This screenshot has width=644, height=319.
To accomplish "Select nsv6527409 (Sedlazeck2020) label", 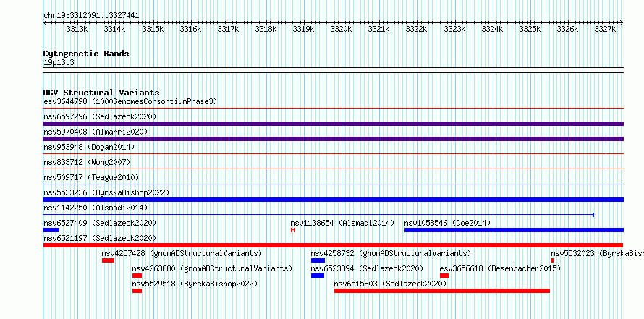I will (x=100, y=223).
